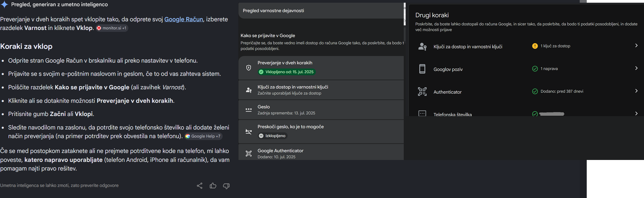Click the Drugi koraki heading
The width and height of the screenshot is (644, 198).
(432, 15)
